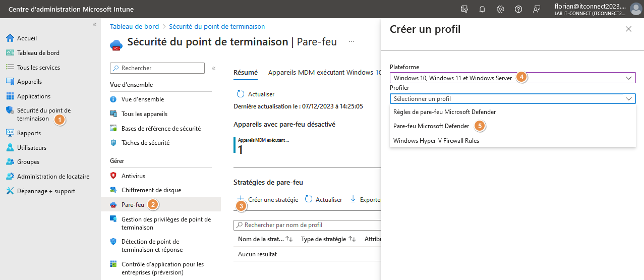This screenshot has height=280, width=644.
Task: Click the feedback icon in top bar
Action: coord(537,9)
